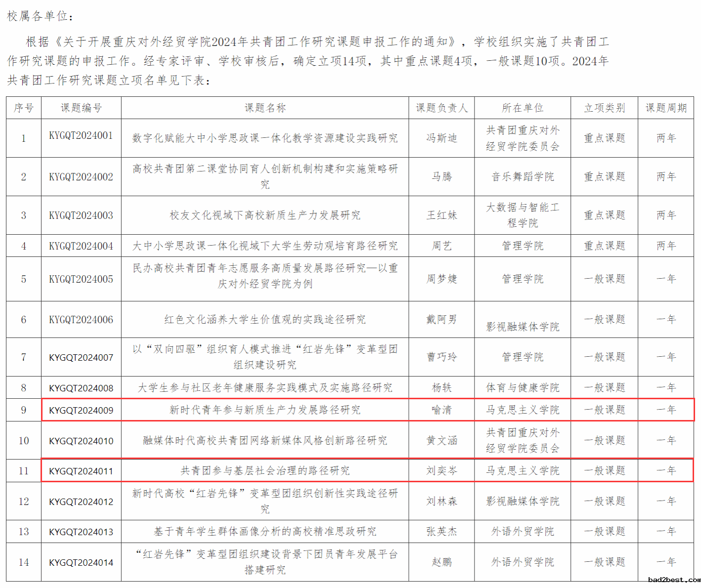The width and height of the screenshot is (701, 588).
Task: Click title 共青团参与基层社会治理的路径研究
Action: (x=265, y=471)
